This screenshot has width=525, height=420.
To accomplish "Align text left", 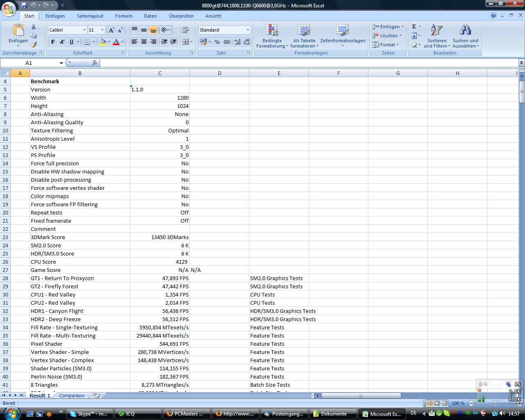I will click(134, 42).
